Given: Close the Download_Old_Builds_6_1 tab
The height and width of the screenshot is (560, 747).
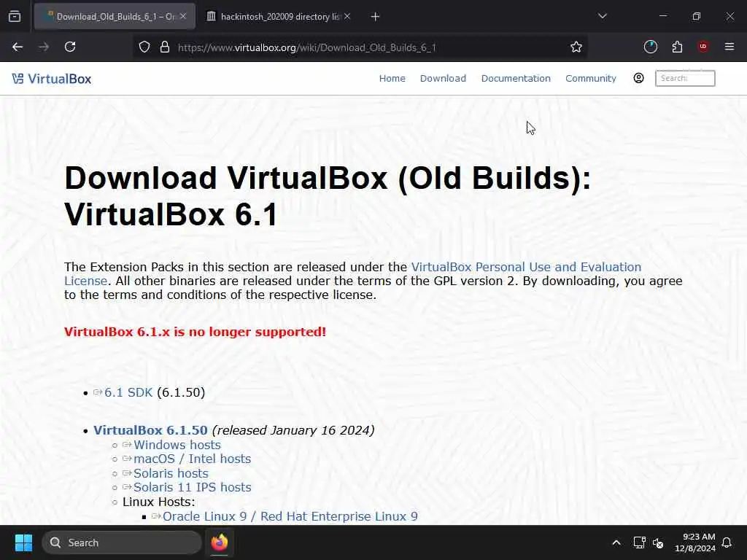Looking at the screenshot, I should point(183,16).
